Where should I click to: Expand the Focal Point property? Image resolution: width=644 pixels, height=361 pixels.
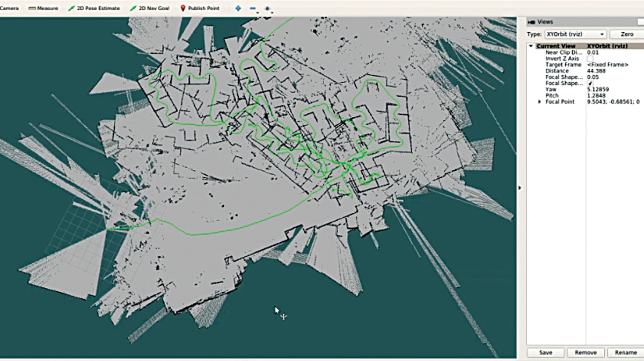539,101
